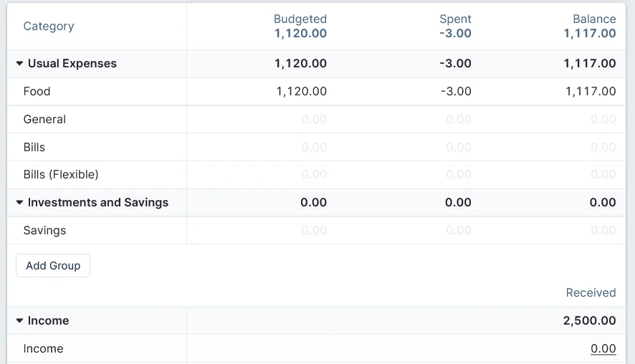This screenshot has width=635, height=364.
Task: Select the Food category name
Action: 37,92
